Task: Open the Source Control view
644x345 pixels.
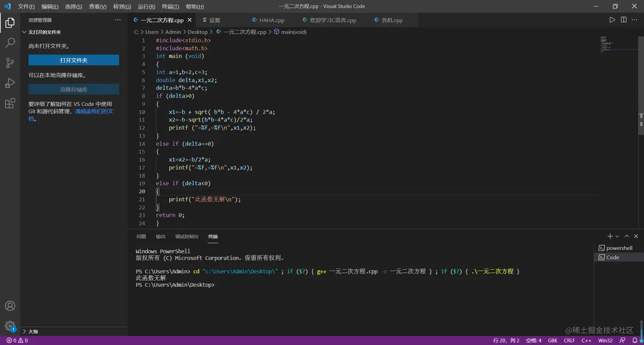Action: point(10,63)
